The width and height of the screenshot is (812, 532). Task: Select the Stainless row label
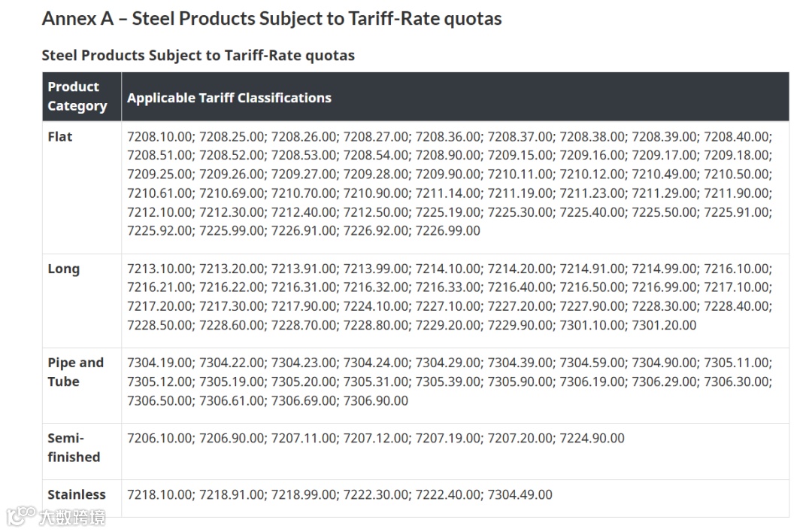pyautogui.click(x=77, y=494)
